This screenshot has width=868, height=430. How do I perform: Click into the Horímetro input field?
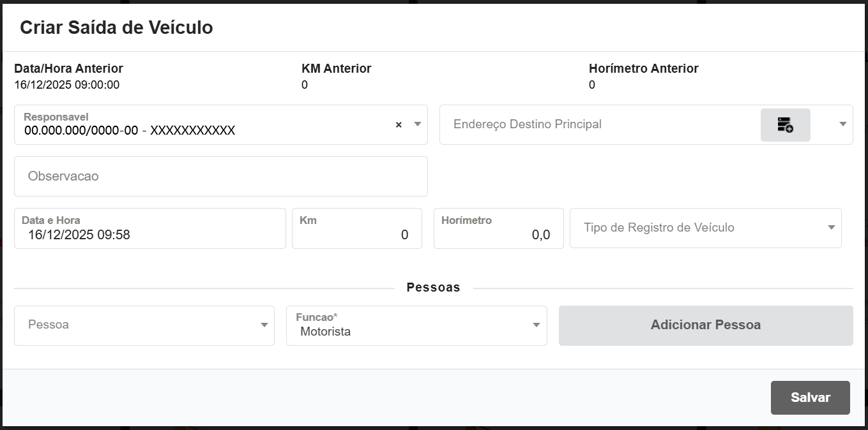(498, 234)
